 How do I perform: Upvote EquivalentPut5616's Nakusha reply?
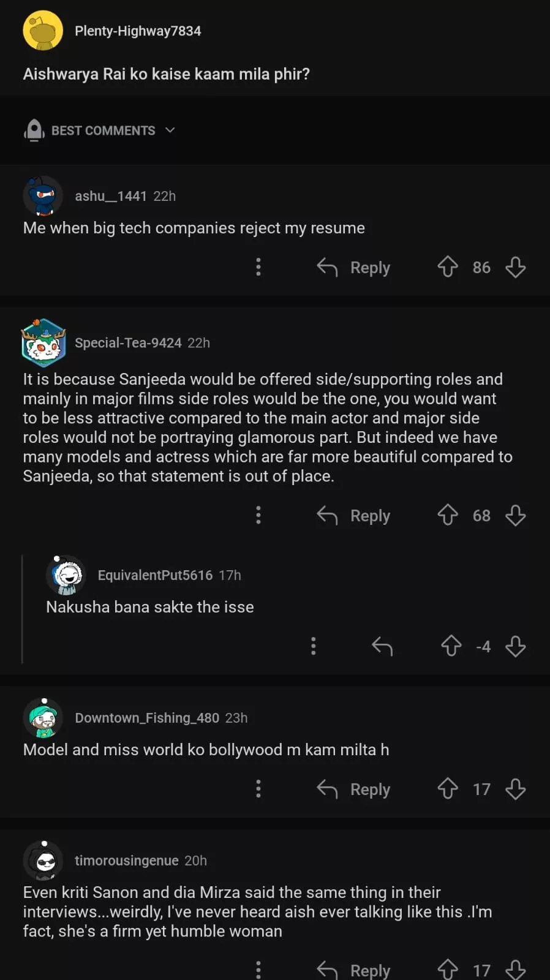[x=451, y=646]
